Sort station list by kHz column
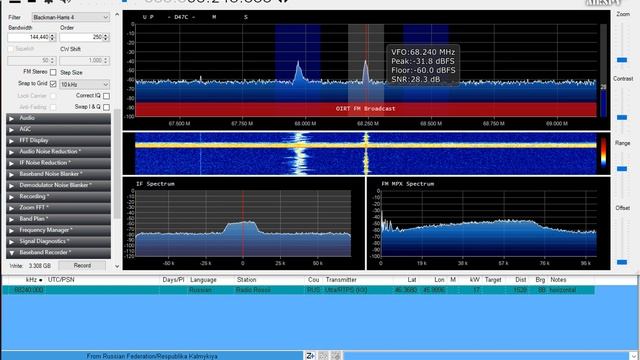The height and width of the screenshot is (360, 640). 33,280
